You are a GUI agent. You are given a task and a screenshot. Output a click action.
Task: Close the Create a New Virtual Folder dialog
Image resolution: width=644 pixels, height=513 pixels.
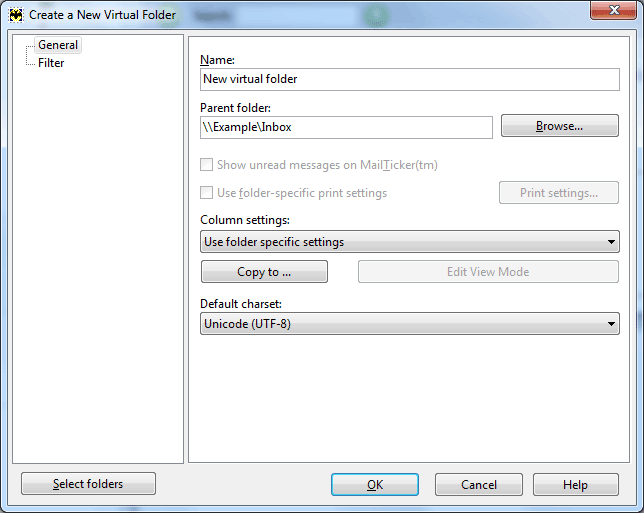point(614,10)
